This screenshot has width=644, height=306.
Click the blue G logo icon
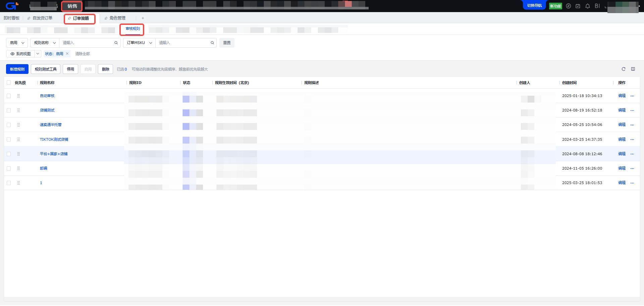pyautogui.click(x=12, y=6)
